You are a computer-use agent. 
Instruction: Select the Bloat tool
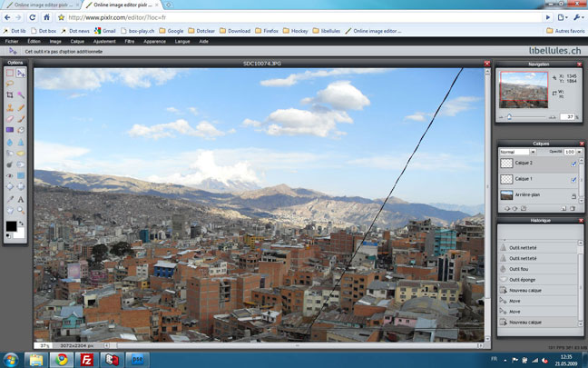tap(10, 186)
